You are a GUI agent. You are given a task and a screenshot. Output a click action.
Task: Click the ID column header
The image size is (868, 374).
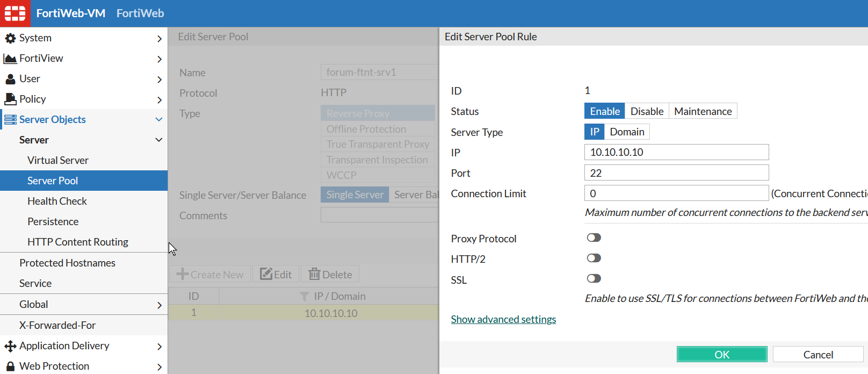coord(193,296)
